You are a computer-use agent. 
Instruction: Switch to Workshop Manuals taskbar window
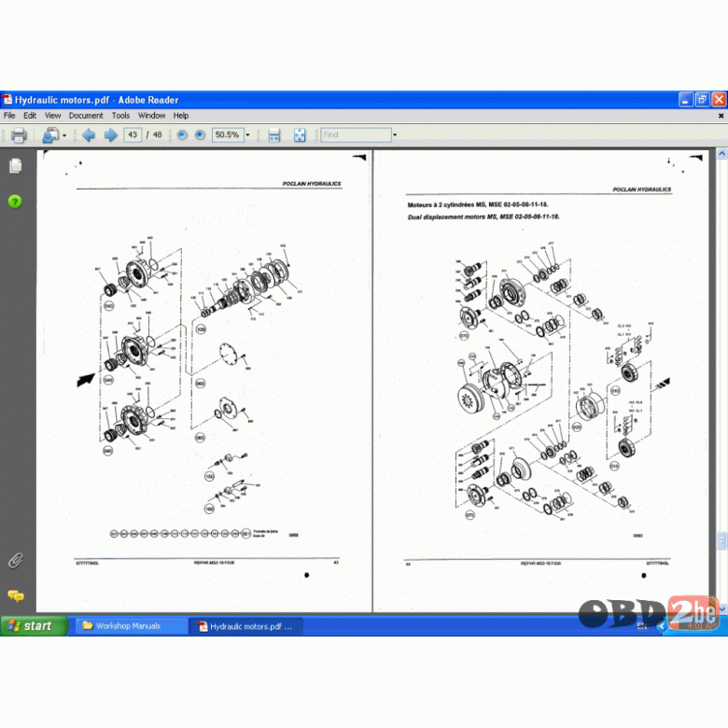point(131,626)
